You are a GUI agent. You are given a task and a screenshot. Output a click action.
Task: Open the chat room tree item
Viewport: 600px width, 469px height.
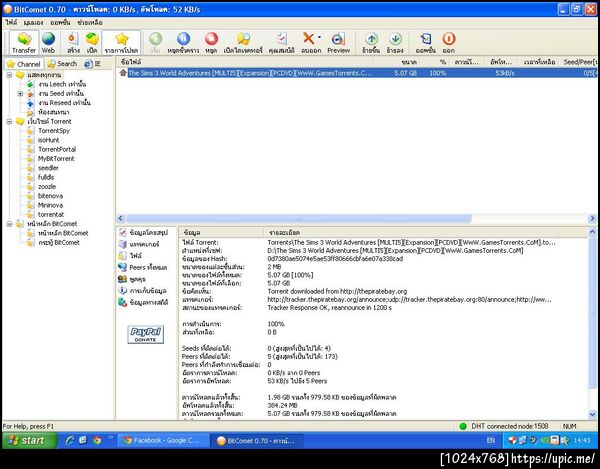54,112
